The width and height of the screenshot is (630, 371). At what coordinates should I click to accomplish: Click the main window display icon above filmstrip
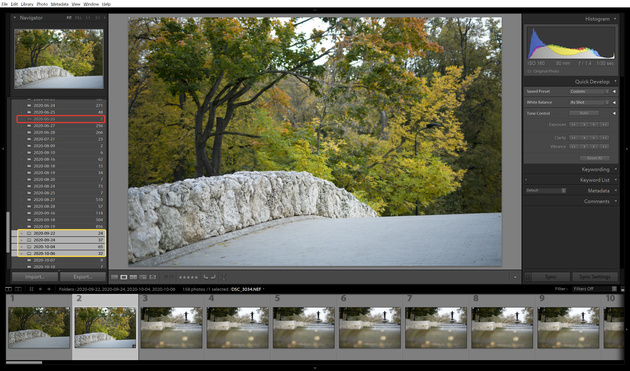8,289
